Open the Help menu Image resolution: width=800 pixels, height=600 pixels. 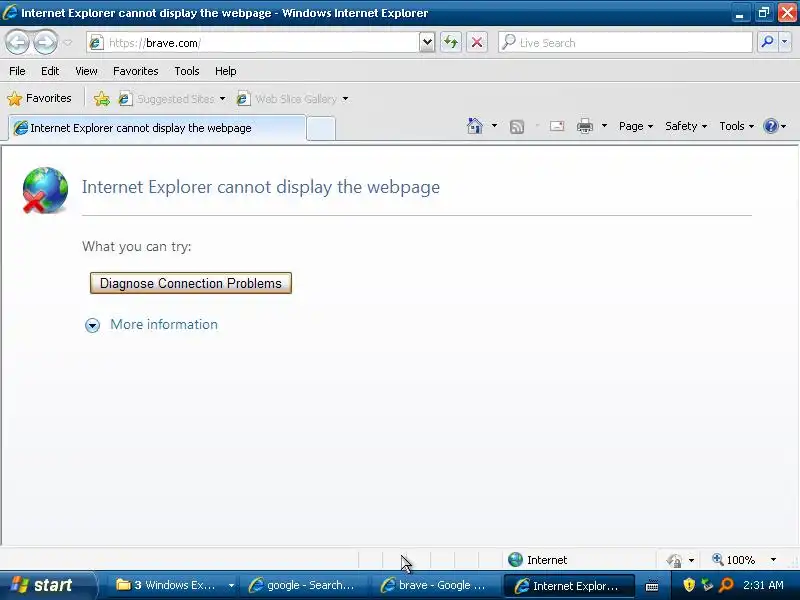pyautogui.click(x=226, y=71)
